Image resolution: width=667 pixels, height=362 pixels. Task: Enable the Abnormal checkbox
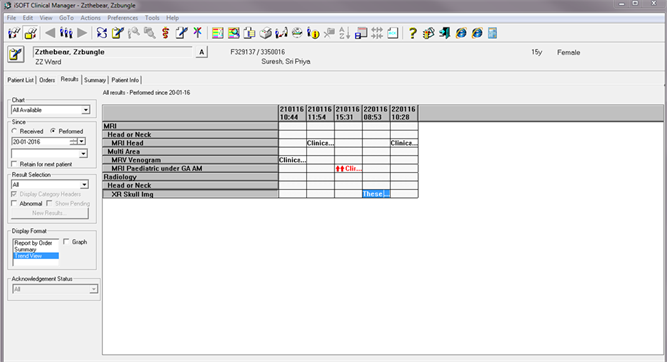tap(14, 203)
